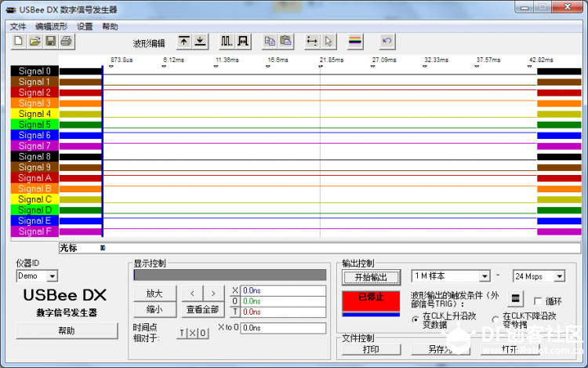Click the 42.82ms timeline marker
Image resolution: width=588 pixels, height=368 pixels.
[x=529, y=67]
